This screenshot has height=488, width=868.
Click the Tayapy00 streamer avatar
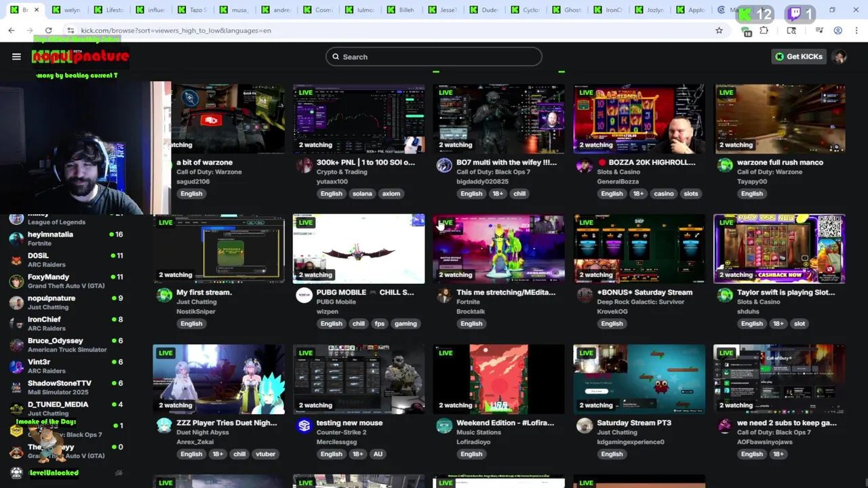tap(725, 165)
